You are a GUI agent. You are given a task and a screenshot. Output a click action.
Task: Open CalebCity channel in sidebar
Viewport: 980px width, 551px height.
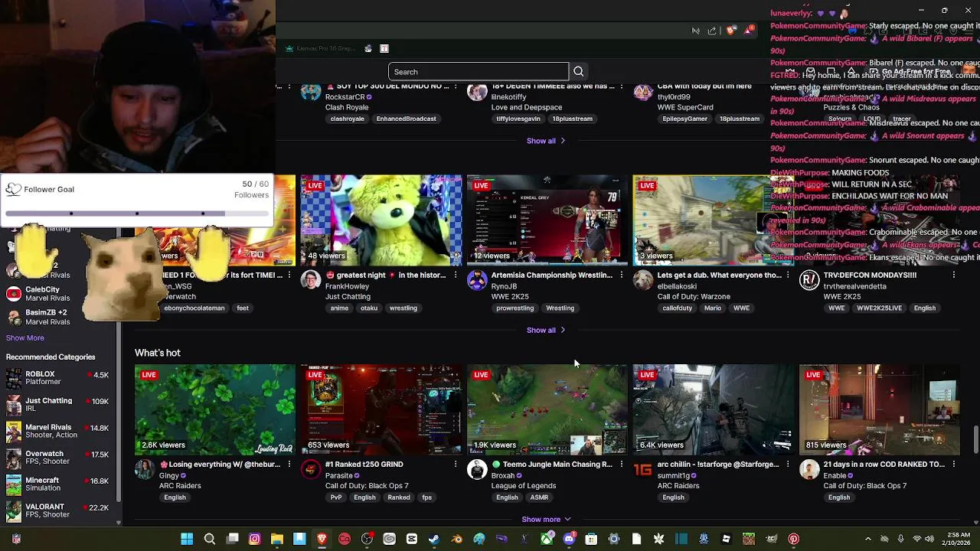click(58, 294)
